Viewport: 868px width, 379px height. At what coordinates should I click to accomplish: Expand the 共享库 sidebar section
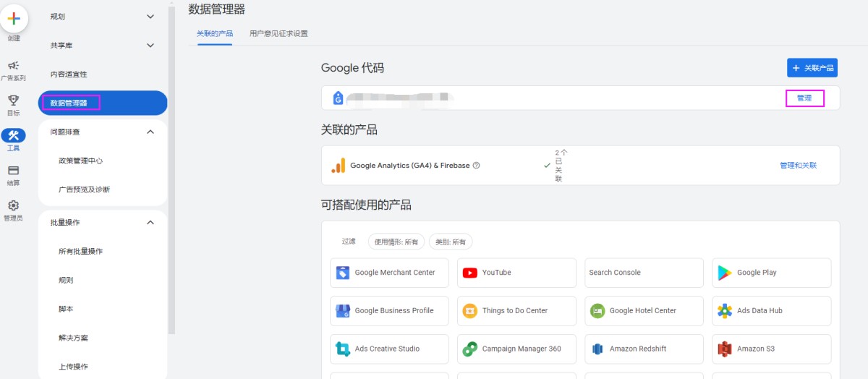click(x=150, y=46)
